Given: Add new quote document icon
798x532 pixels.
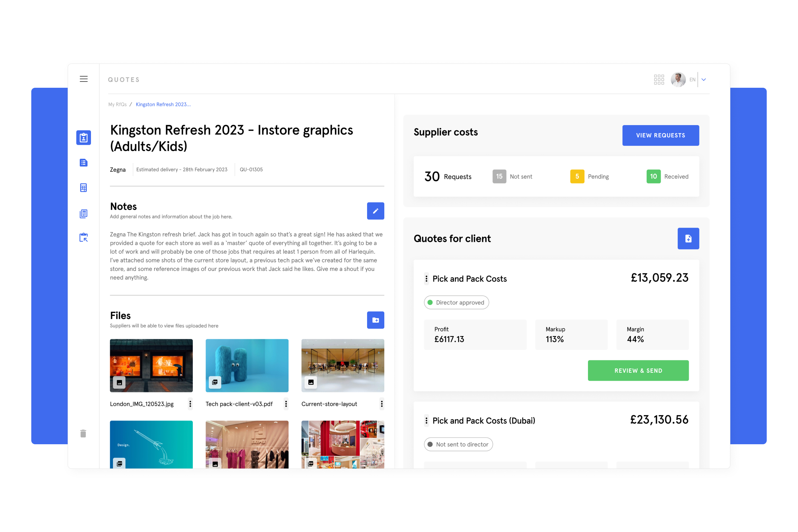Looking at the screenshot, I should [688, 238].
